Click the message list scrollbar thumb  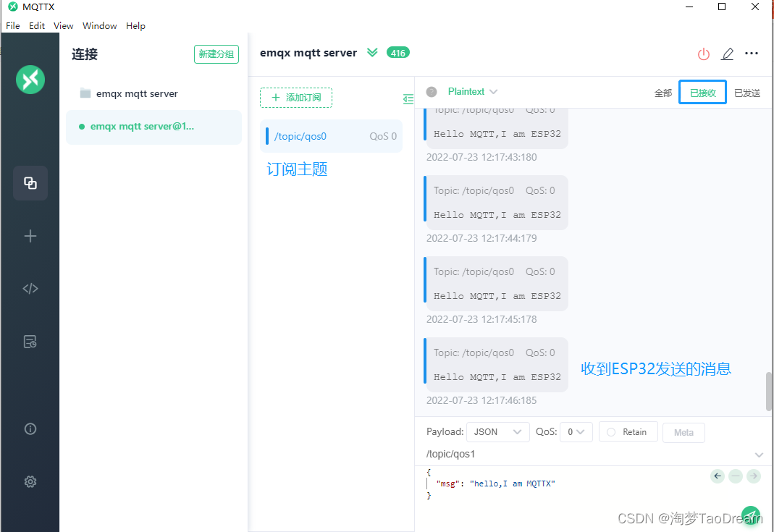click(x=769, y=392)
